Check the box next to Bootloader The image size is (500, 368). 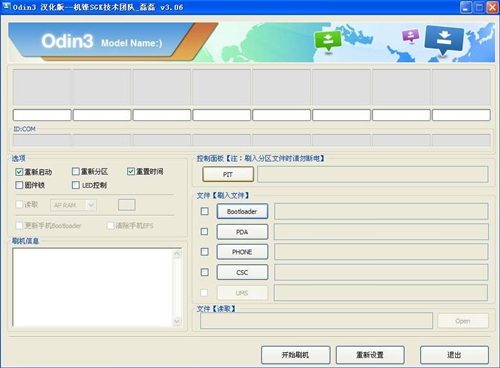tap(205, 211)
